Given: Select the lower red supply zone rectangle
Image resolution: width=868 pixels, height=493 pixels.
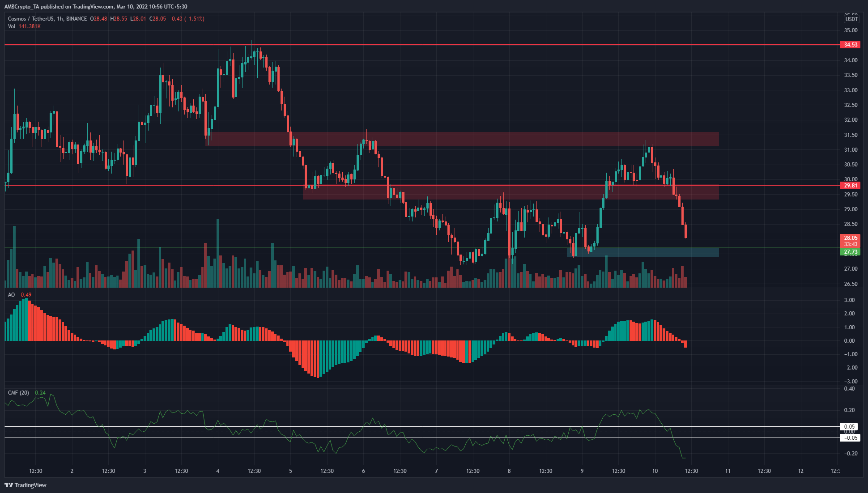Looking at the screenshot, I should (511, 192).
